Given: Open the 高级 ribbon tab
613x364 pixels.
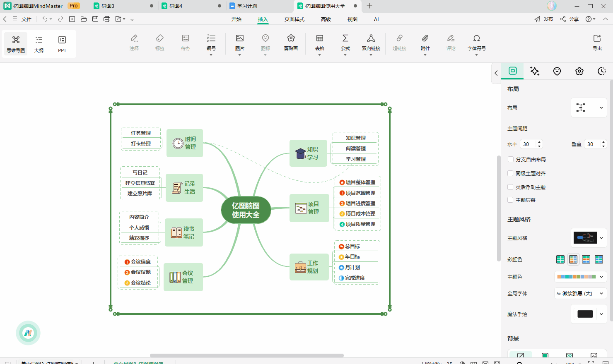Looking at the screenshot, I should coord(326,19).
